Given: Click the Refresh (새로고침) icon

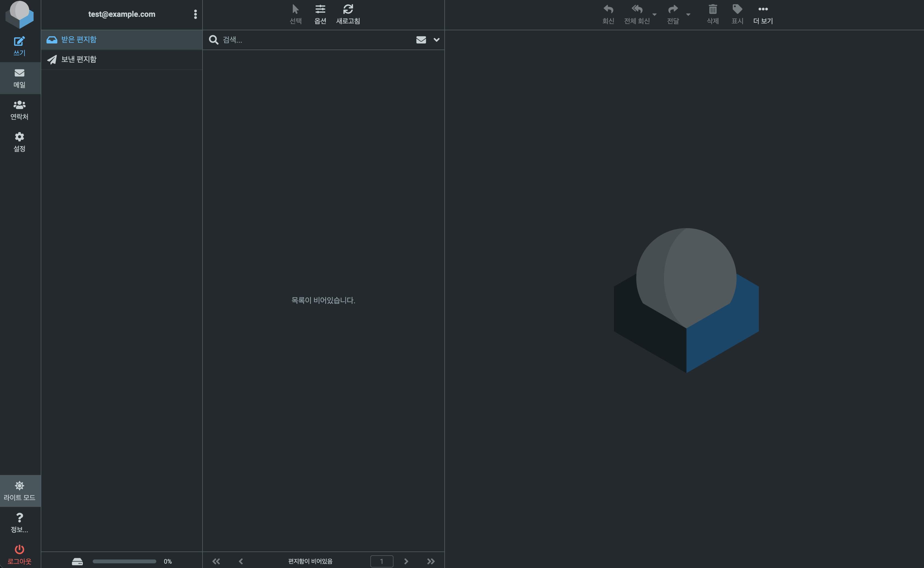Looking at the screenshot, I should point(348,14).
